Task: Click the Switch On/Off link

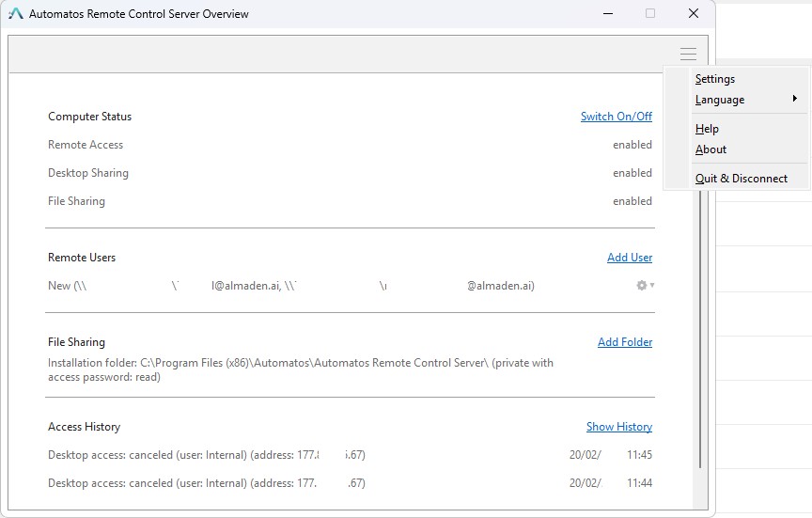Action: click(617, 117)
